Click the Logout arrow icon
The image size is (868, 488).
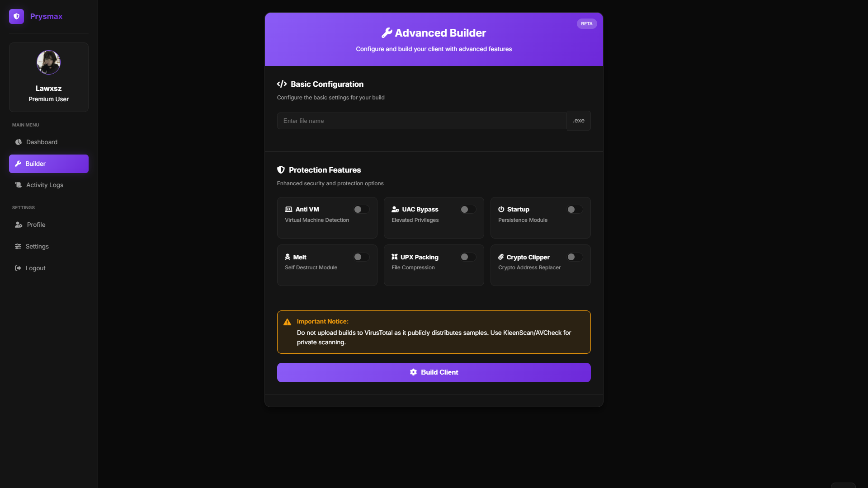(x=18, y=268)
